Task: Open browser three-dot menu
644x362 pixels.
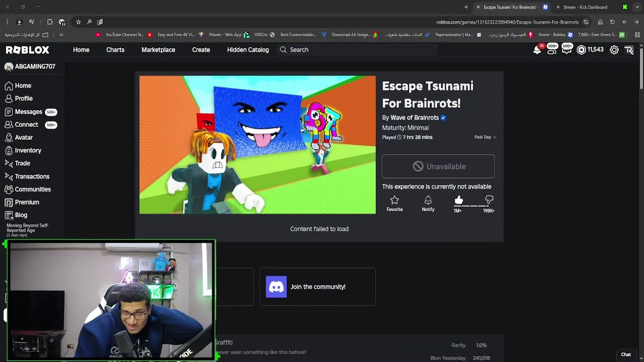Action: click(7, 22)
